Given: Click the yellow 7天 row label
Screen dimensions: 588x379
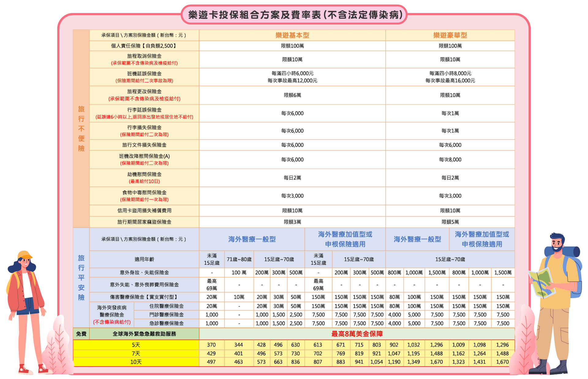Looking at the screenshot, I should [x=136, y=353].
